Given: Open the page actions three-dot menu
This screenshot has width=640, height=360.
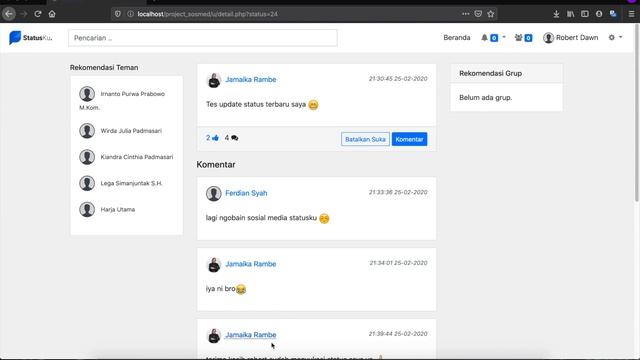Looking at the screenshot, I should coord(465,14).
